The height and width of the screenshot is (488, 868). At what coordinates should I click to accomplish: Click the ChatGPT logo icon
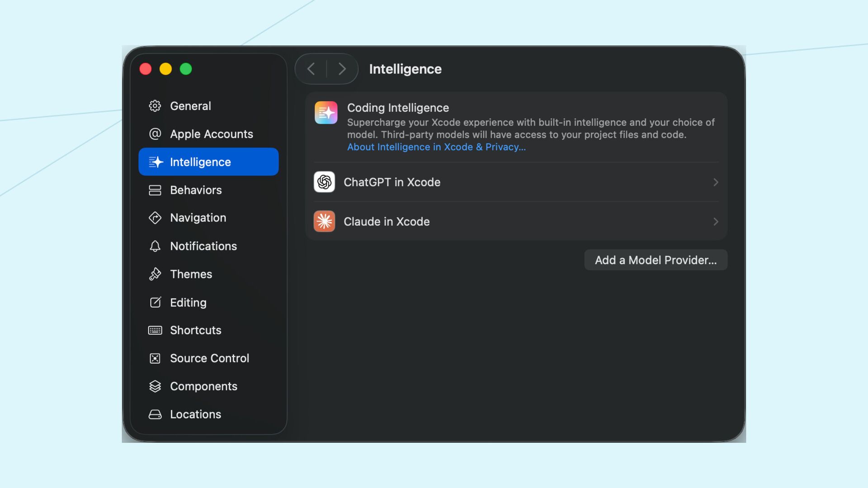pos(324,182)
